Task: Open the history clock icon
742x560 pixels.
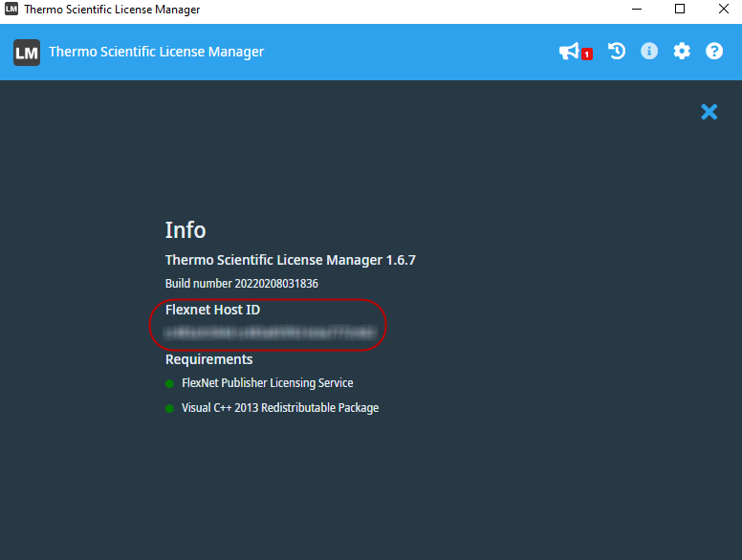Action: [x=617, y=52]
